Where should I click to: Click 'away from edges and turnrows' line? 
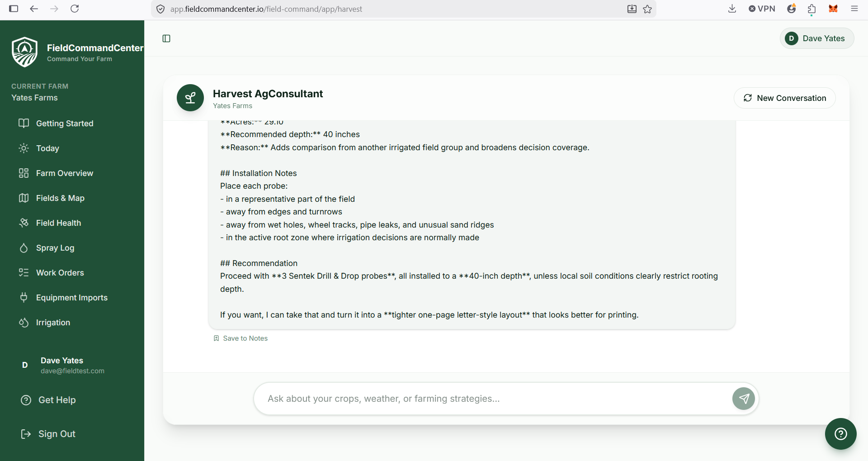pyautogui.click(x=281, y=212)
